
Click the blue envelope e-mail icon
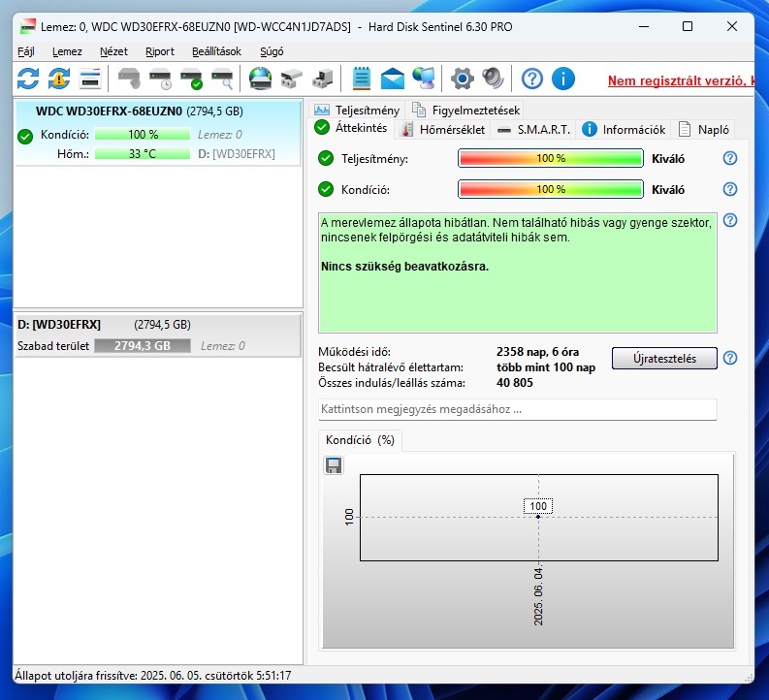point(393,79)
